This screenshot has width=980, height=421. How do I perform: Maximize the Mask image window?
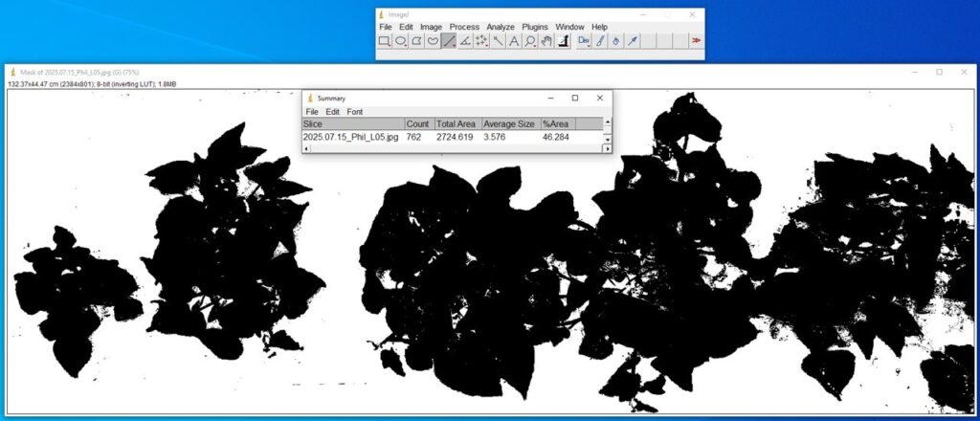pos(939,72)
